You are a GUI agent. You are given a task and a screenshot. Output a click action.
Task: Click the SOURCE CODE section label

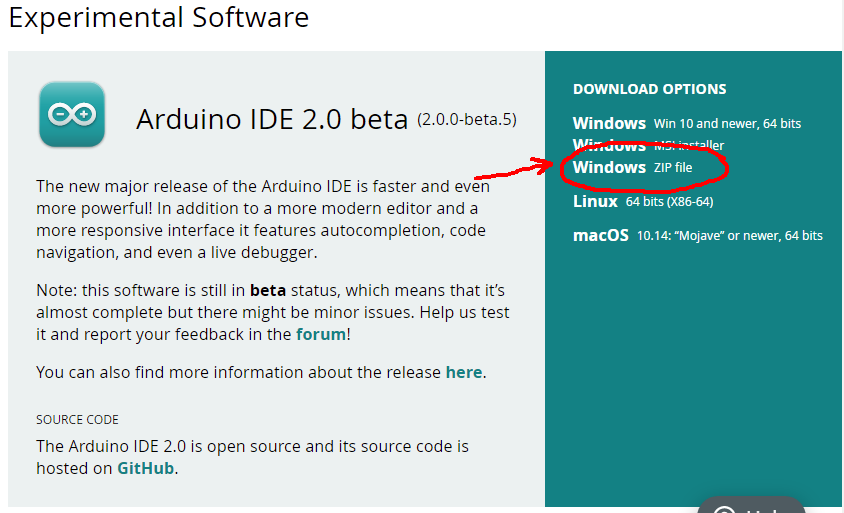click(x=77, y=420)
